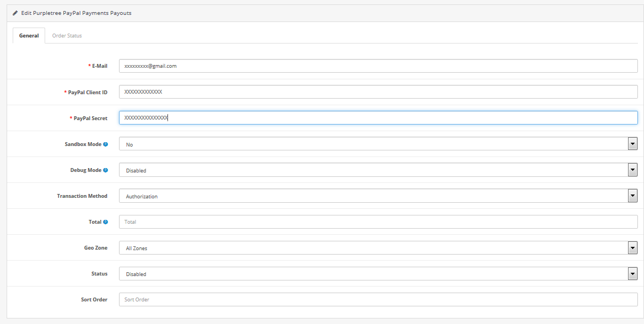The width and height of the screenshot is (644, 324).
Task: Expand the Transaction Method dropdown
Action: 378,196
